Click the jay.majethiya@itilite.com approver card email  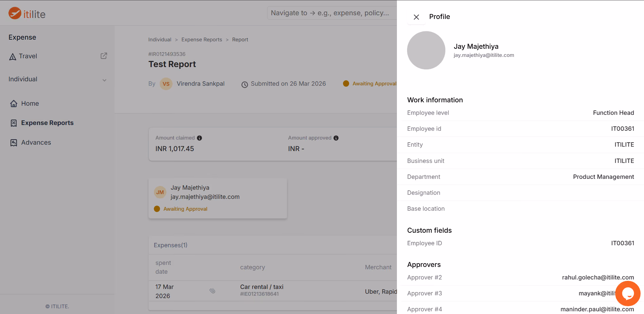pyautogui.click(x=205, y=197)
